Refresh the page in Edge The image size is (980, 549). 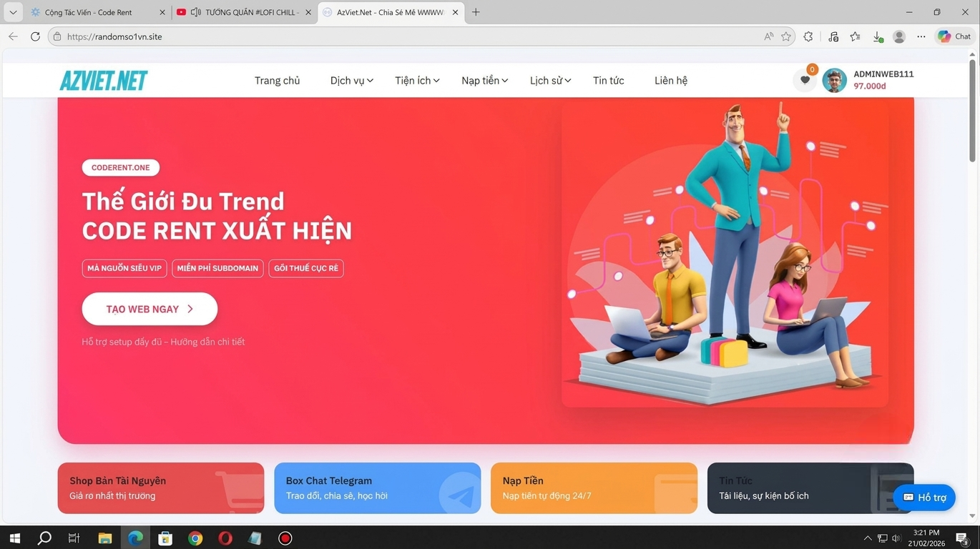(x=35, y=36)
